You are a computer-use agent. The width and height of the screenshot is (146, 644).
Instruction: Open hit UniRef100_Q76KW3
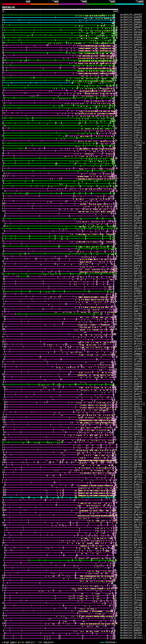pyautogui.click(x=131, y=186)
